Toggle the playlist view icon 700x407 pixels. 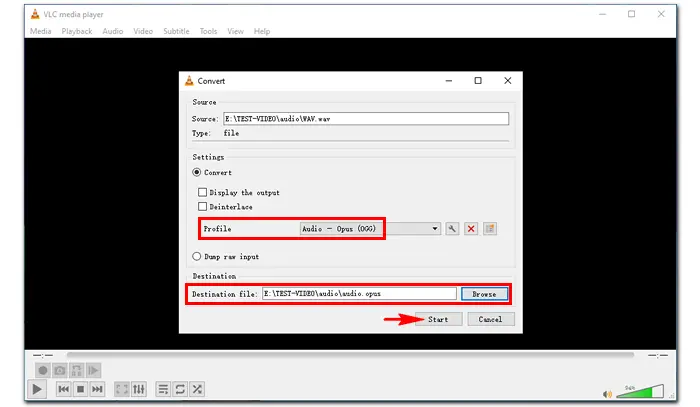(163, 389)
